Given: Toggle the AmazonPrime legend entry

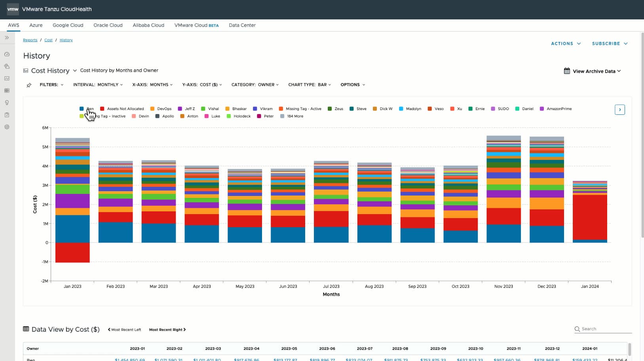Looking at the screenshot, I should coord(556,109).
